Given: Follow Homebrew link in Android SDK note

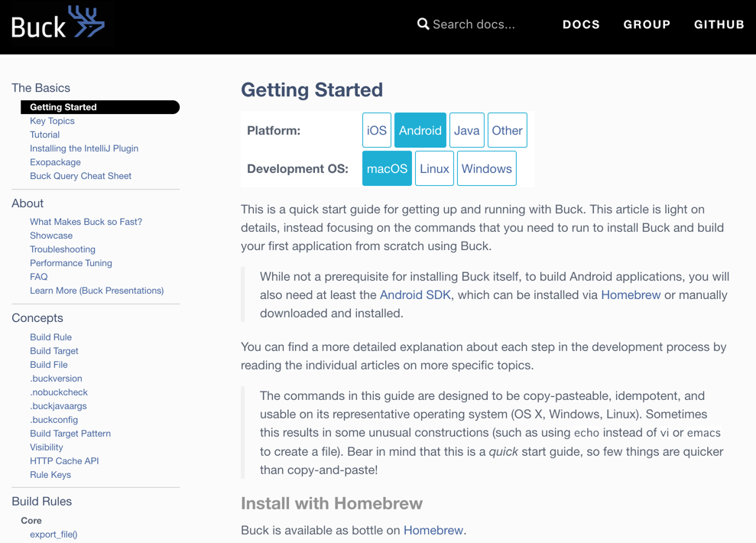Looking at the screenshot, I should coord(631,294).
